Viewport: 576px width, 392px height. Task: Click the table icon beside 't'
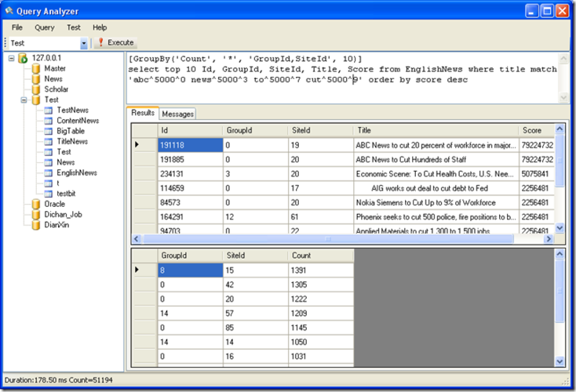coord(48,183)
